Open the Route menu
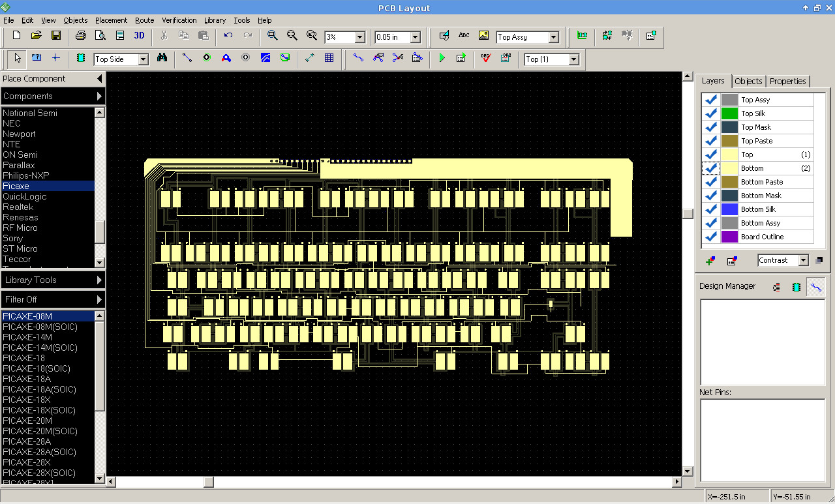Image resolution: width=835 pixels, height=504 pixels. pyautogui.click(x=144, y=20)
